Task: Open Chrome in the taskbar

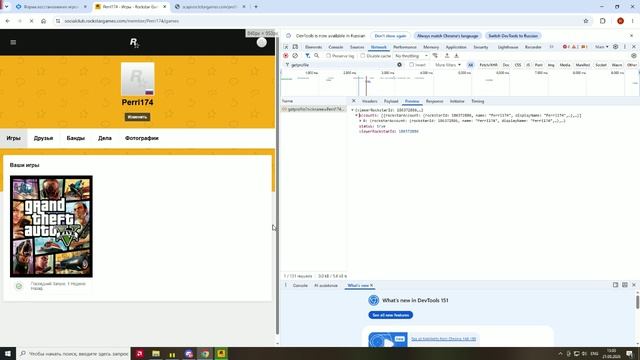Action: [x=205, y=353]
